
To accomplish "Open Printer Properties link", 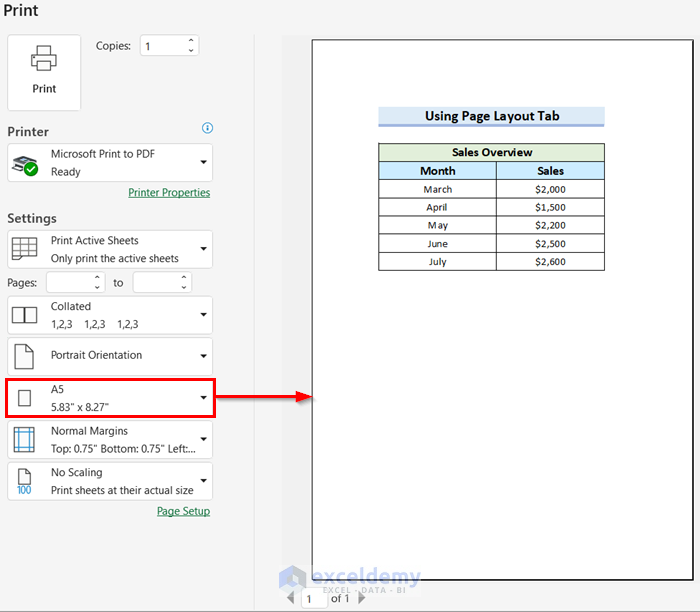I will tap(169, 192).
